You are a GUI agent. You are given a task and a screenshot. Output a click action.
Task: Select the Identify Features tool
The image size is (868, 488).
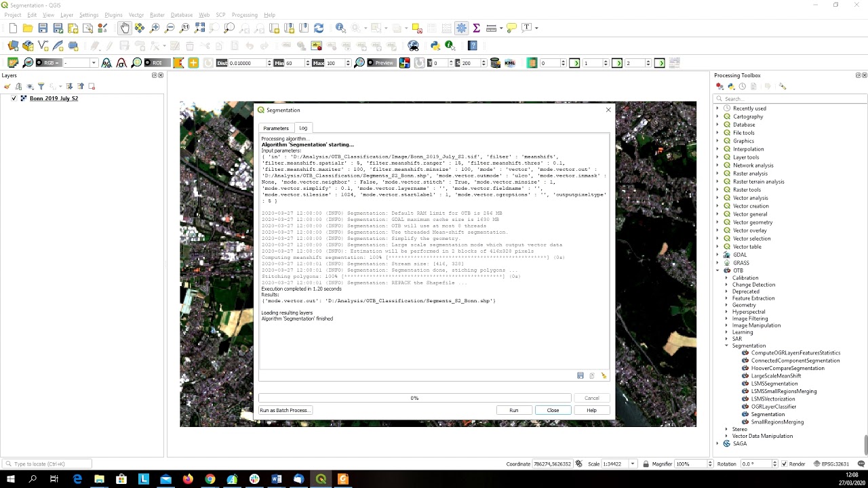pos(340,28)
